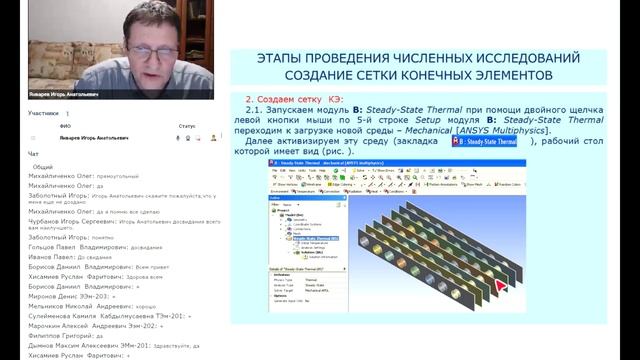Select the Pan view tool icon

[373, 178]
